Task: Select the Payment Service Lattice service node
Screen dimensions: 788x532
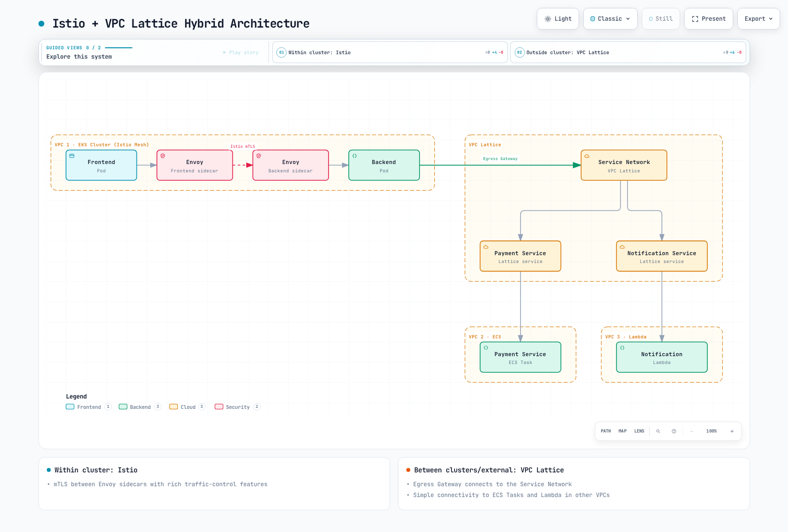Action: (521, 256)
